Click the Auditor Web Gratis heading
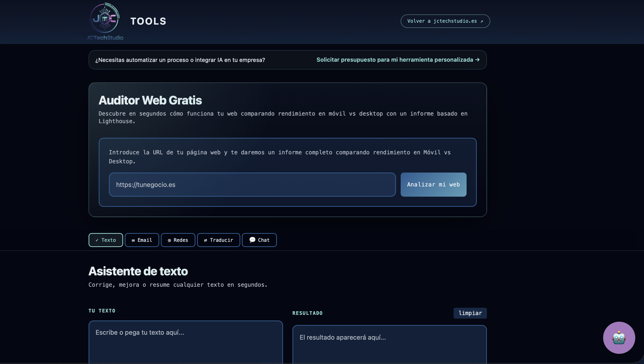 tap(150, 100)
